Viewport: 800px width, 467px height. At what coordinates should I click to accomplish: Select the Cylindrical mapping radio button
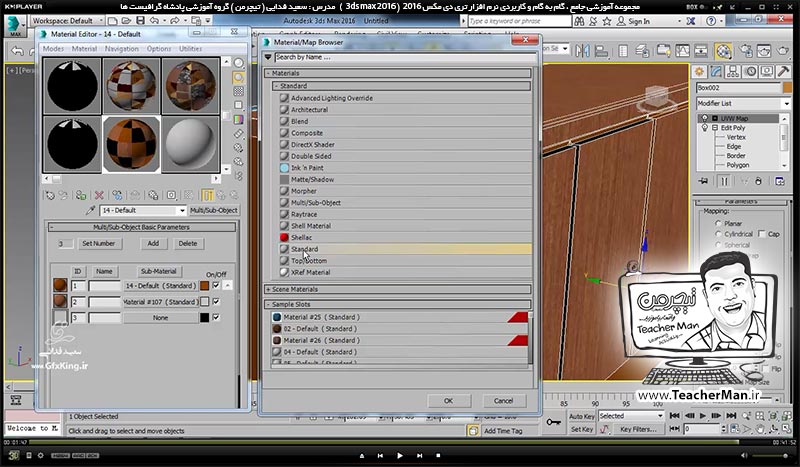(x=718, y=234)
